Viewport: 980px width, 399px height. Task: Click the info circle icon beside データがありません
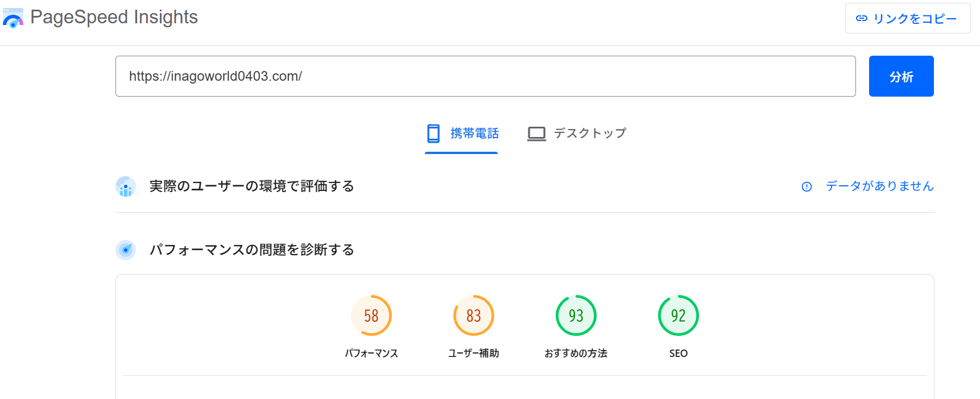[807, 186]
